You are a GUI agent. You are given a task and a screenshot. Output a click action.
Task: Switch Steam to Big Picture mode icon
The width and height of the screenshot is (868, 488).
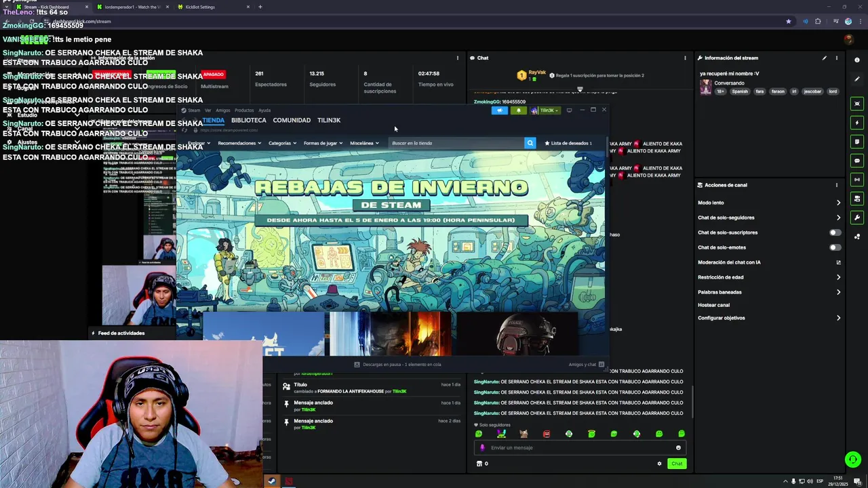click(570, 110)
